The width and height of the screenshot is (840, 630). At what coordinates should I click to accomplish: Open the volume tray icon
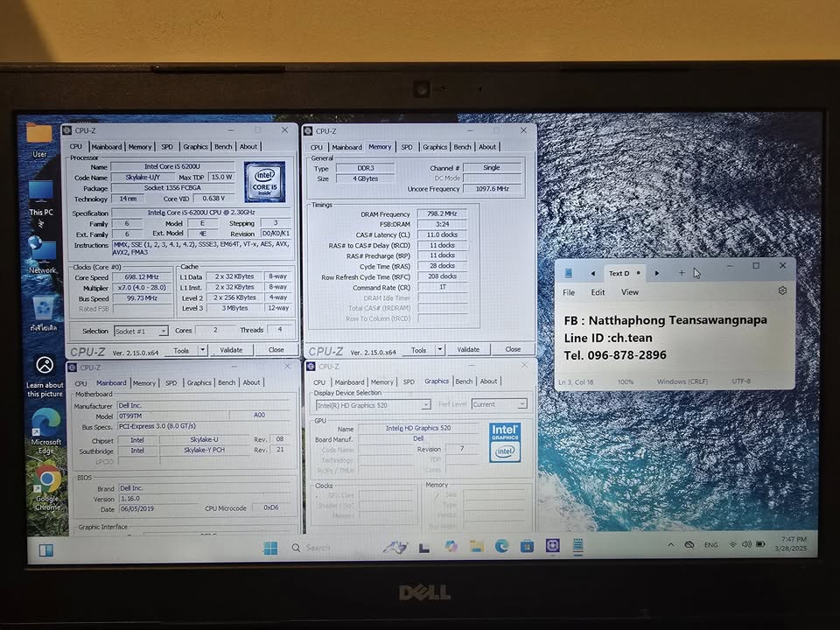pos(746,544)
